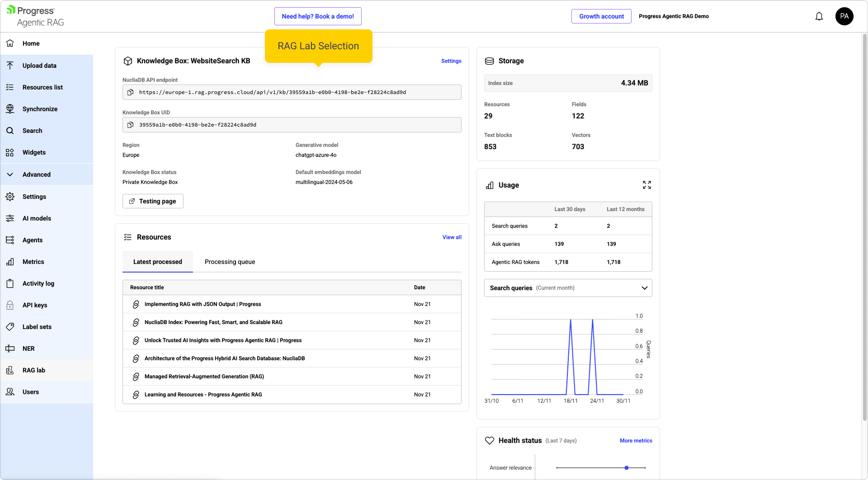Open the Label sets sidebar entry
The height and width of the screenshot is (480, 868).
37,327
